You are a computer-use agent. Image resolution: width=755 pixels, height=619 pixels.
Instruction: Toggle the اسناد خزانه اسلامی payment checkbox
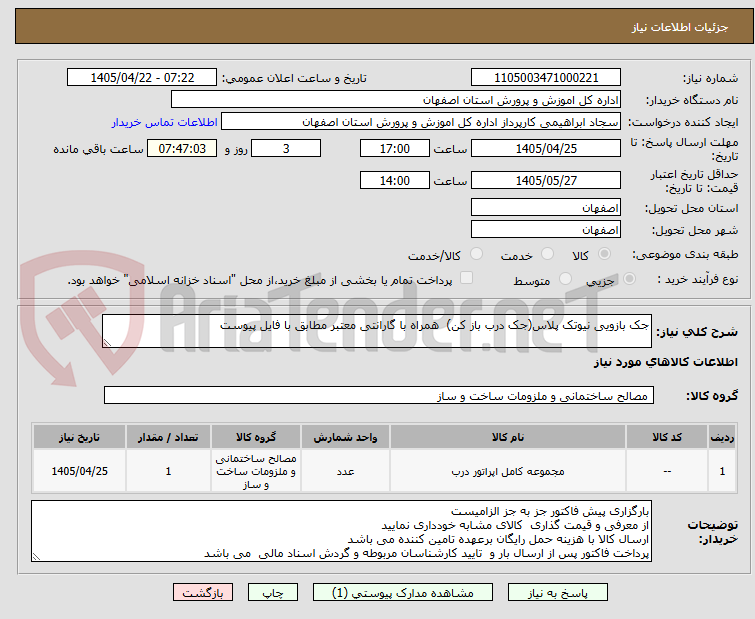466,278
